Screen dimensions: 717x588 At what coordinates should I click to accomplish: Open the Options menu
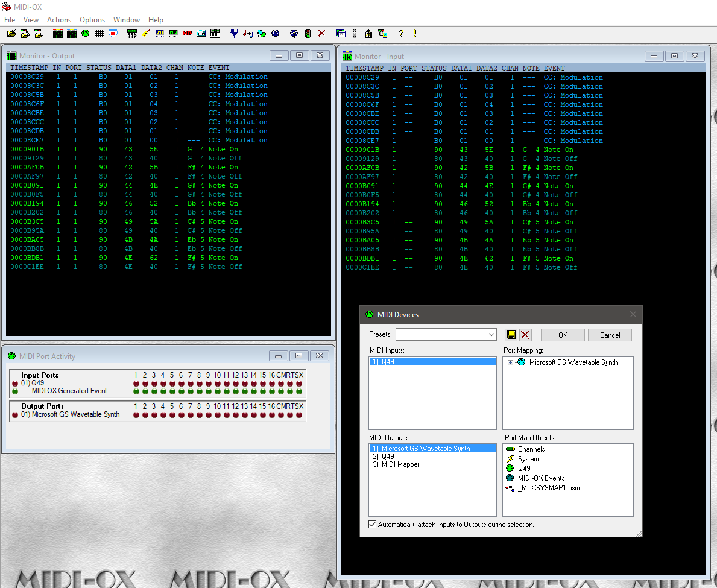92,20
